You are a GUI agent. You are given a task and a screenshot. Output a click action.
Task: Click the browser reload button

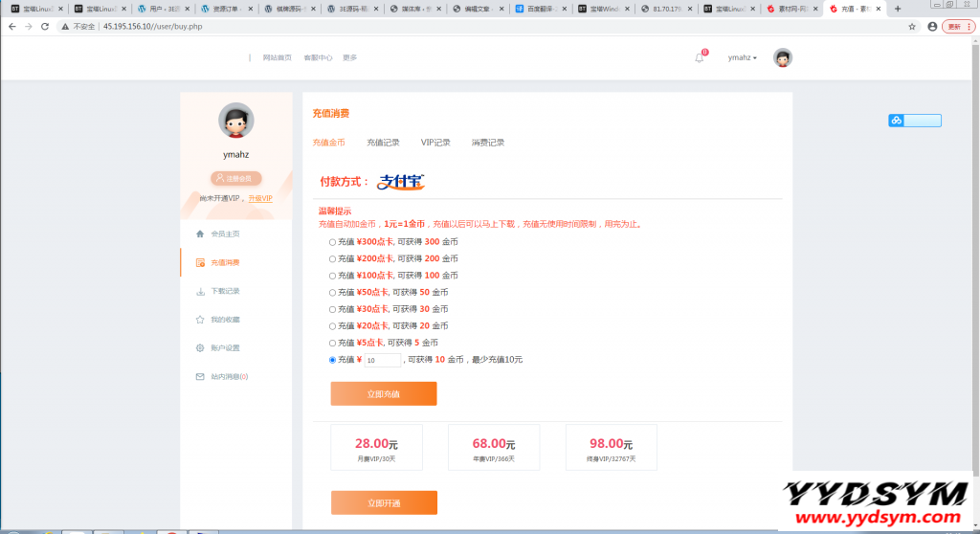pyautogui.click(x=43, y=26)
